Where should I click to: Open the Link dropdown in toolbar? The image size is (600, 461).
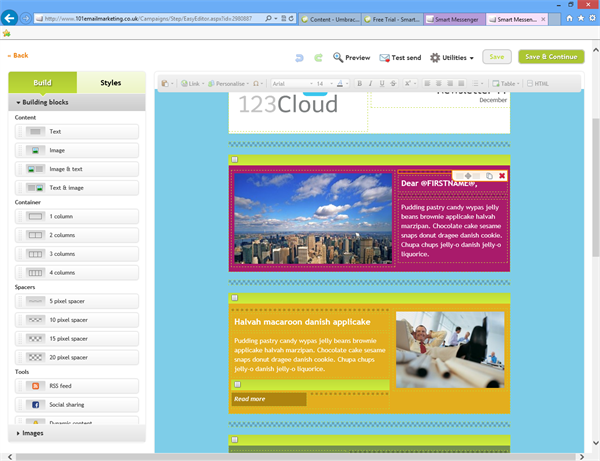pyautogui.click(x=192, y=83)
